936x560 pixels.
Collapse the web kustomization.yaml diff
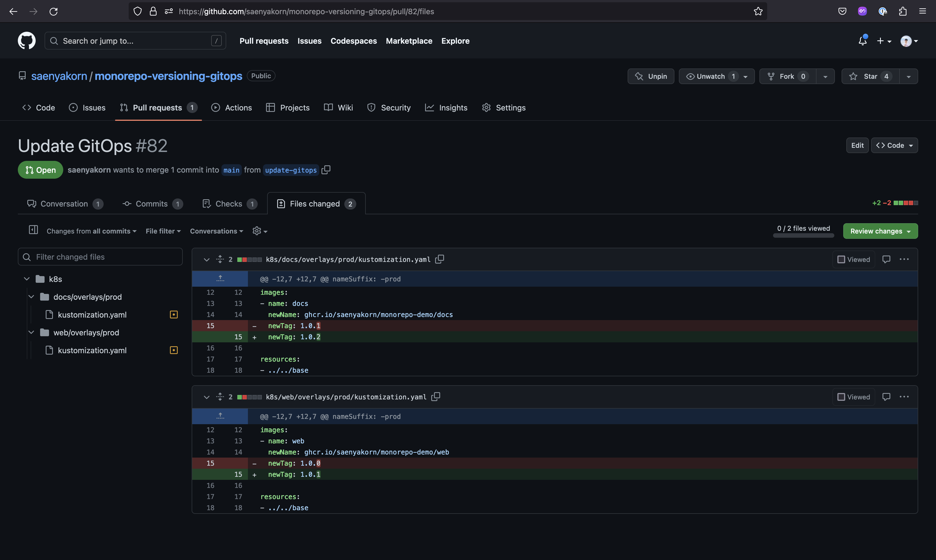[206, 397]
